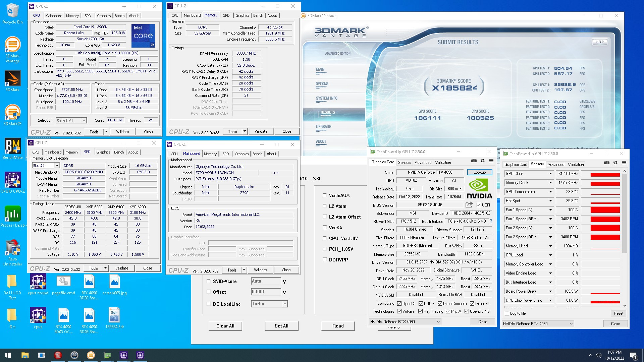Open the taskbar volume control
This screenshot has height=362, width=644.
tap(598, 355)
